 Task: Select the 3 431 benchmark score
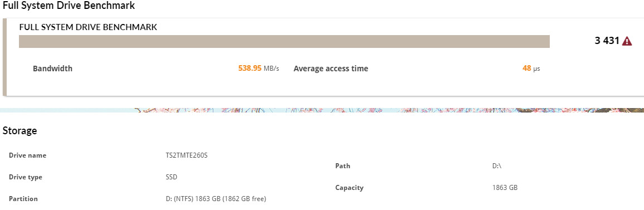point(607,41)
